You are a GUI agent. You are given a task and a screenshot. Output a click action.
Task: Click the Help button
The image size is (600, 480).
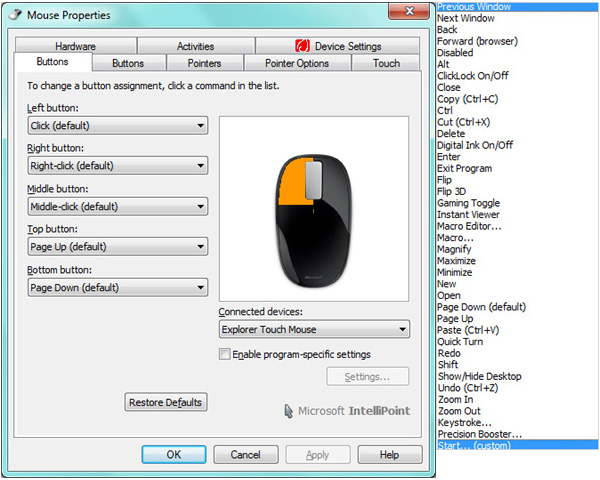(x=390, y=454)
